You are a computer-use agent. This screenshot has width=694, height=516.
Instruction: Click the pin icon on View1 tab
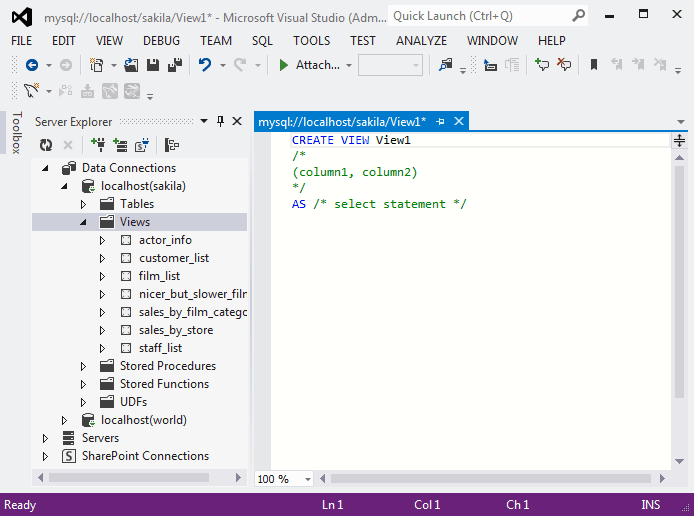click(440, 121)
